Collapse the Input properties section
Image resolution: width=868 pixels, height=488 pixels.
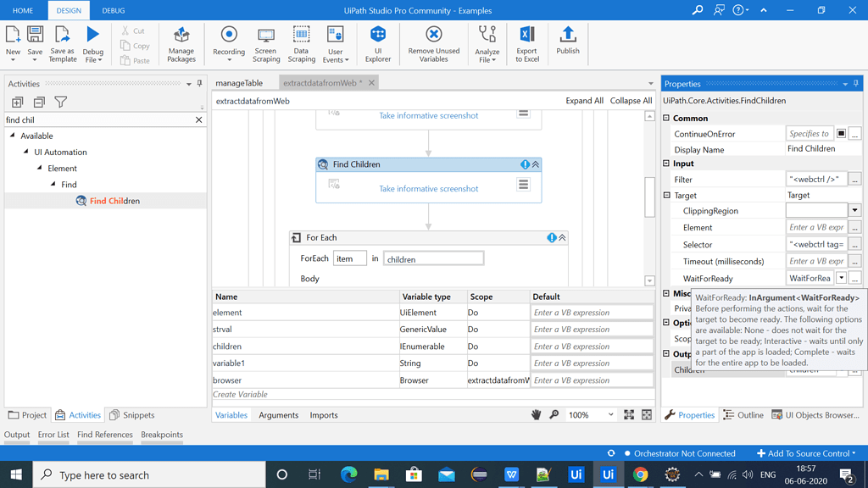tap(667, 164)
